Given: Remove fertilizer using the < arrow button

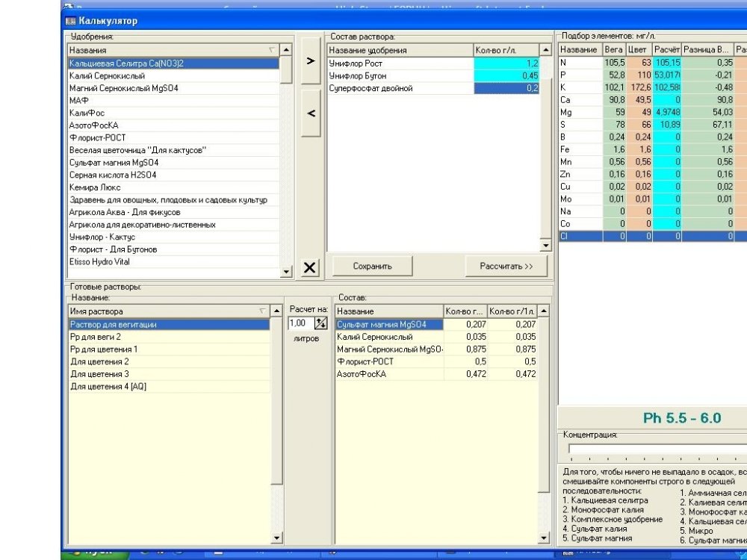Looking at the screenshot, I should click(311, 113).
